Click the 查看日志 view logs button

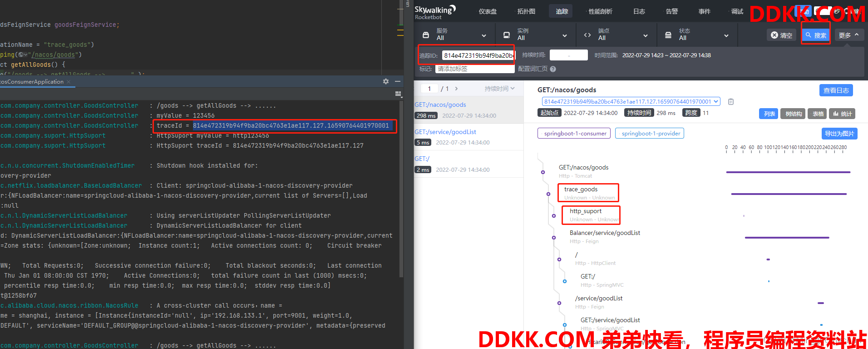836,90
